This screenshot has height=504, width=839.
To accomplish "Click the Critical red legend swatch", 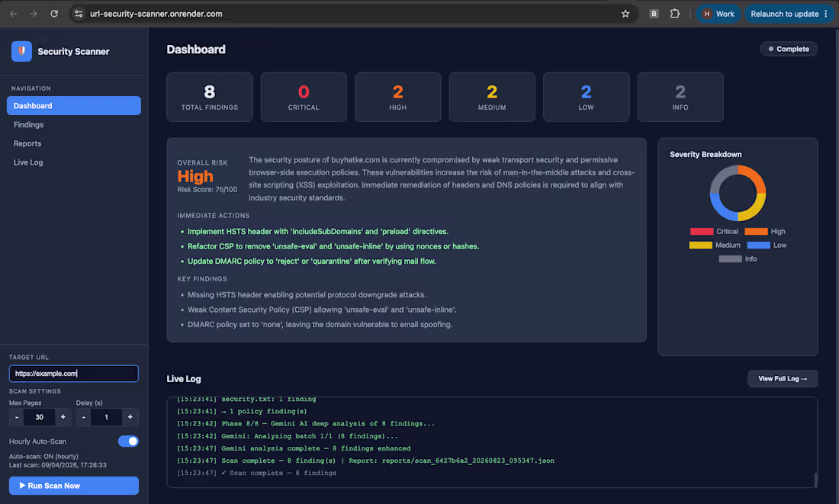I will tap(702, 231).
